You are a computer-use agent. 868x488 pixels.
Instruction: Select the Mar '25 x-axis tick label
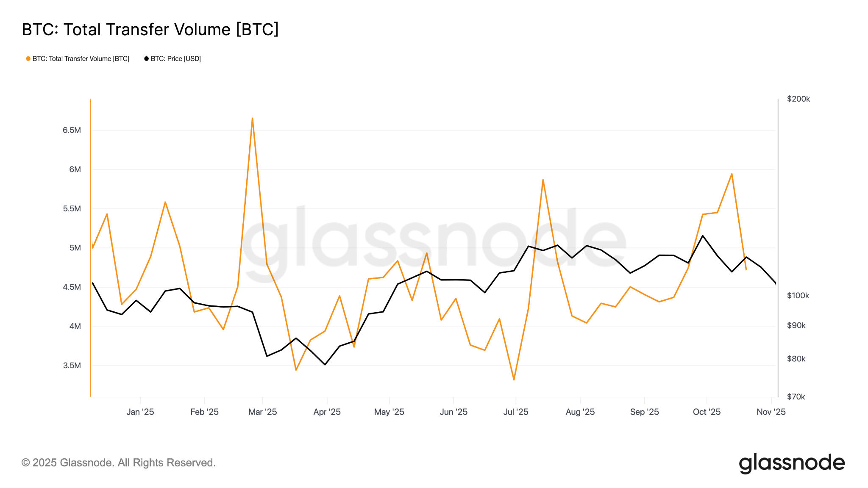(x=262, y=412)
